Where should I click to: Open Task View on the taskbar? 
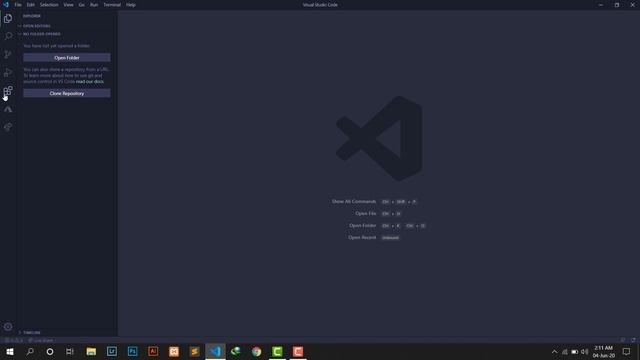click(x=70, y=351)
